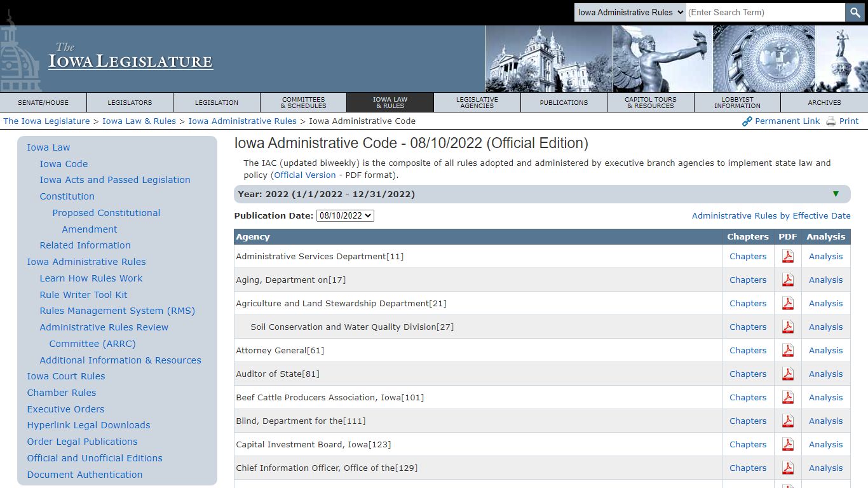Open Order Legal Publications

click(82, 442)
